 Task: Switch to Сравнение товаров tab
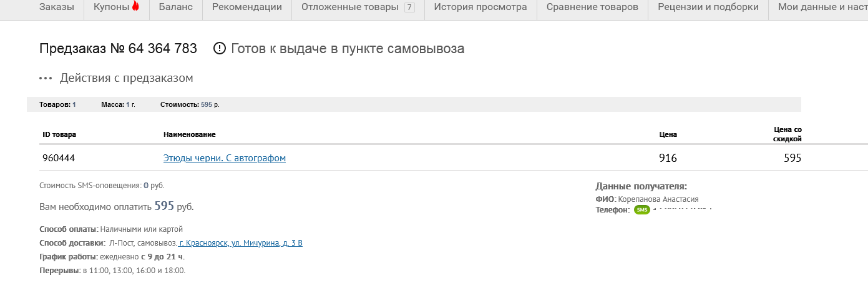[x=592, y=7]
